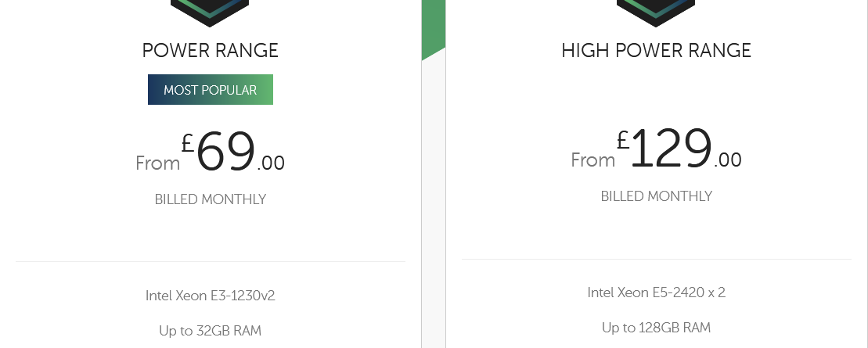Click Up to 128GB RAM text
This screenshot has width=868, height=348.
[657, 328]
